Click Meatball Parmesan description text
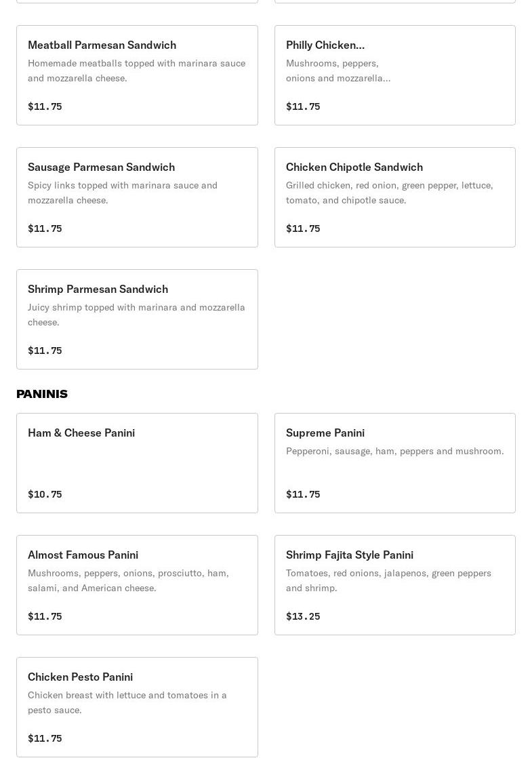Image resolution: width=532 pixels, height=758 pixels. (136, 71)
